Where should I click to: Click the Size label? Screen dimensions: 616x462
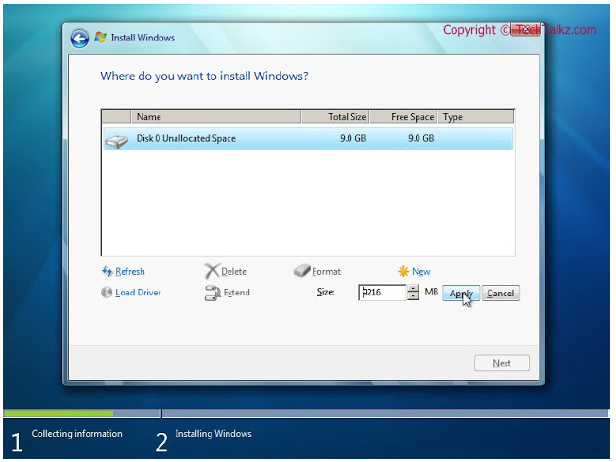pyautogui.click(x=325, y=292)
